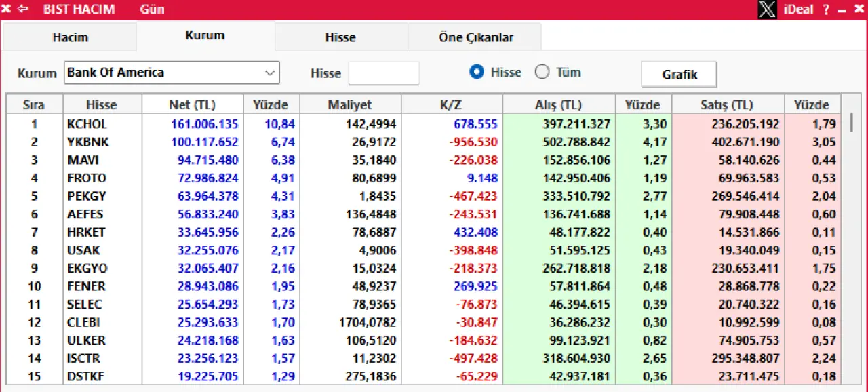
Task: Click cost value 142,4994
Action: tap(371, 124)
